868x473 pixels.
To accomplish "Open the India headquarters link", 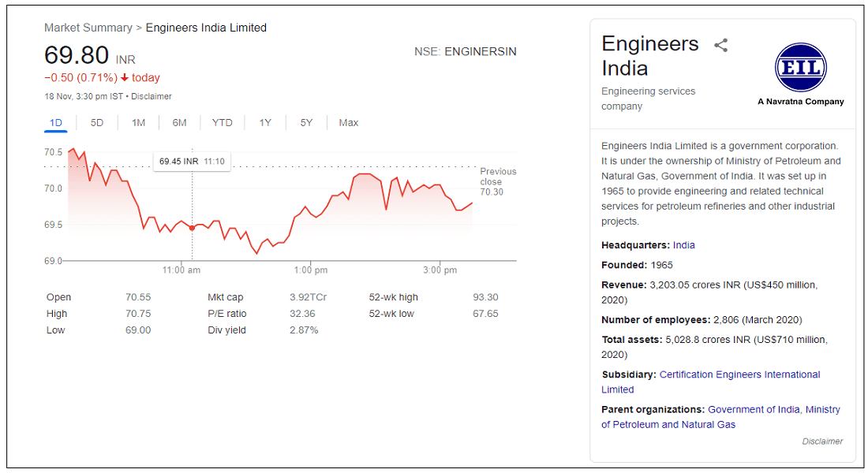I will click(x=683, y=245).
